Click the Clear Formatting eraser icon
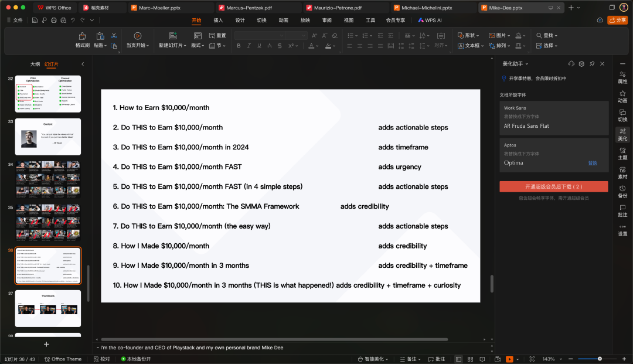The image size is (633, 364). [x=335, y=36]
